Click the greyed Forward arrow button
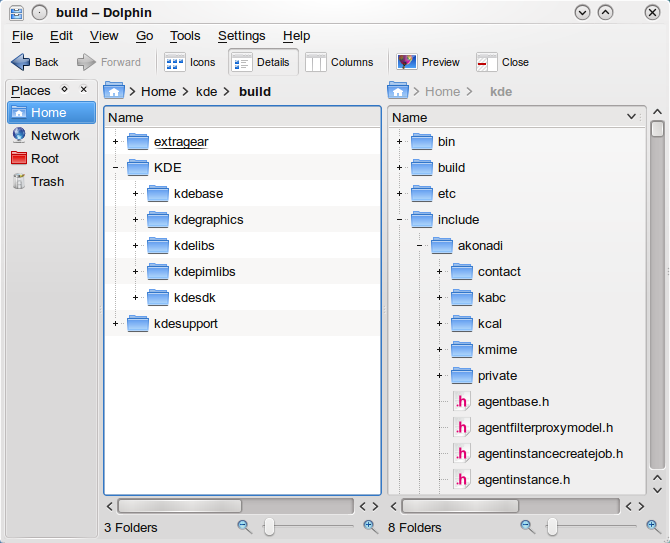Screen dimensions: 670x543 coord(109,62)
